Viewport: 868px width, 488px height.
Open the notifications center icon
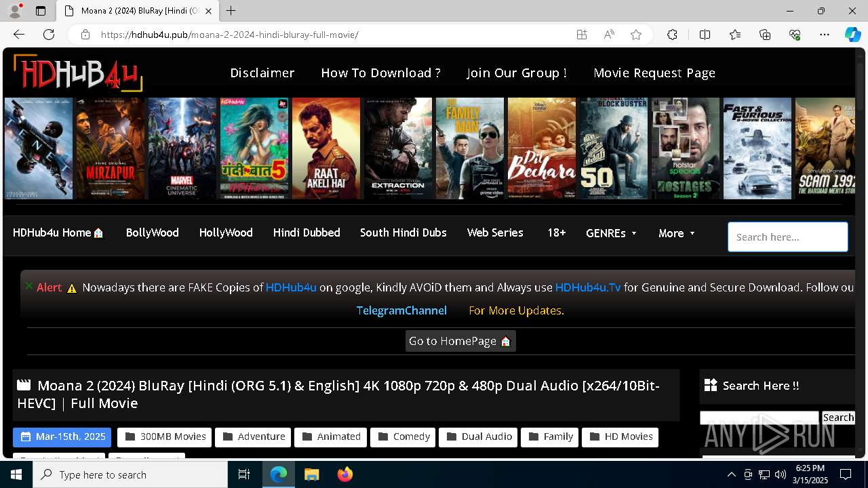click(x=846, y=474)
